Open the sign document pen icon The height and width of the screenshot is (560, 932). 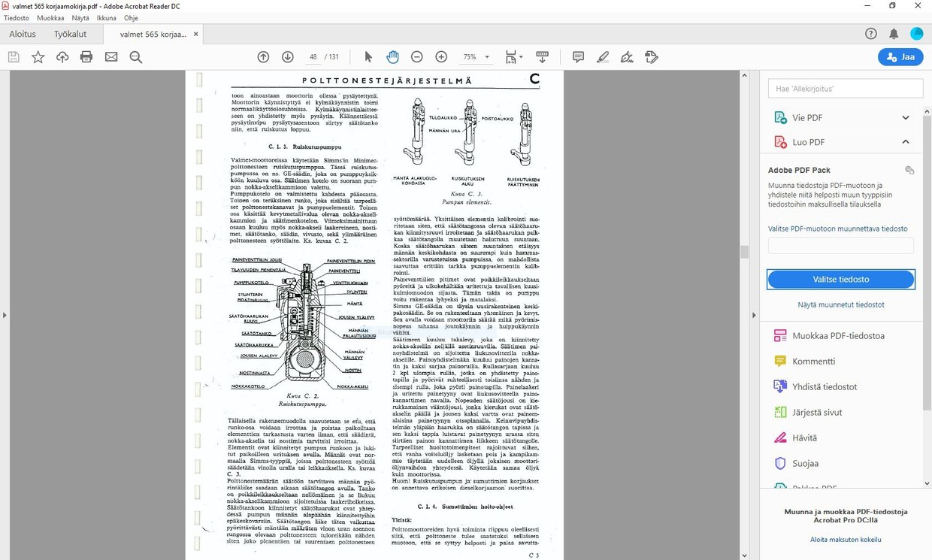[x=627, y=57]
